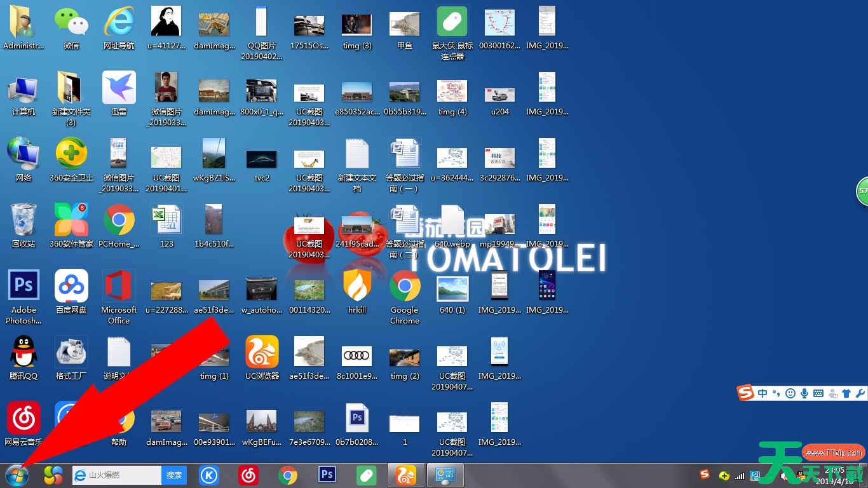Open the Recycle Bin (回收站)
This screenshot has width=868, height=488.
(x=24, y=220)
